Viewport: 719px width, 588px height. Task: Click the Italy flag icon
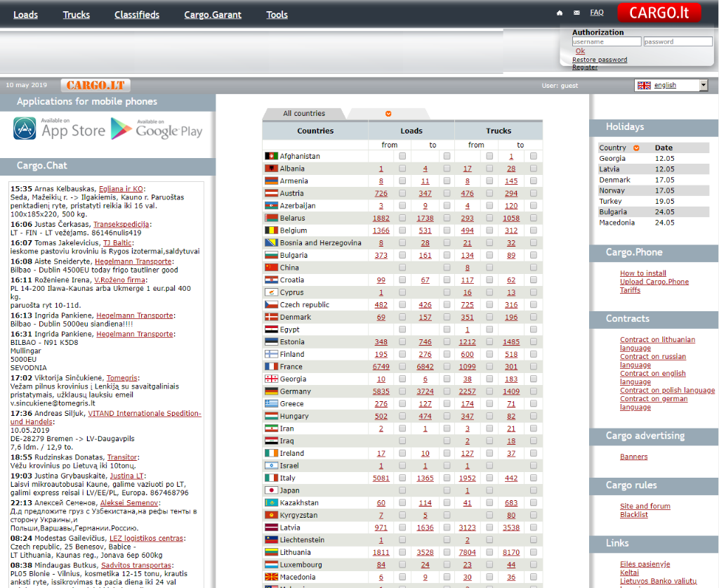[x=272, y=478]
